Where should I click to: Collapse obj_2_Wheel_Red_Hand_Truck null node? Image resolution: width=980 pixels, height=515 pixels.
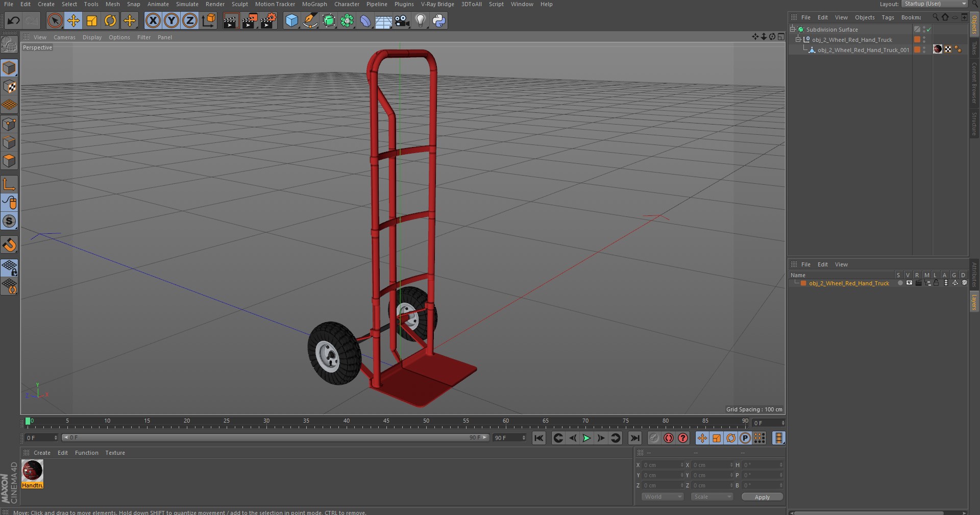pyautogui.click(x=798, y=40)
